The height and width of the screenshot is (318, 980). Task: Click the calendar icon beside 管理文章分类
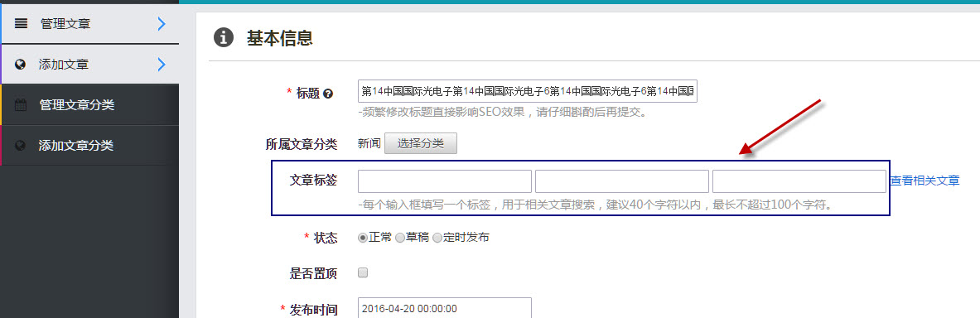(21, 105)
